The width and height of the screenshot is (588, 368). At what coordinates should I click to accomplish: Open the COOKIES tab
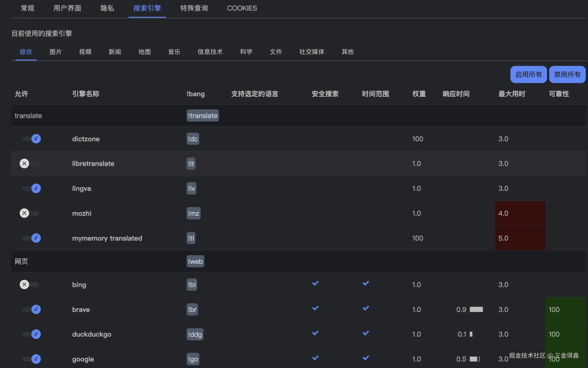242,8
